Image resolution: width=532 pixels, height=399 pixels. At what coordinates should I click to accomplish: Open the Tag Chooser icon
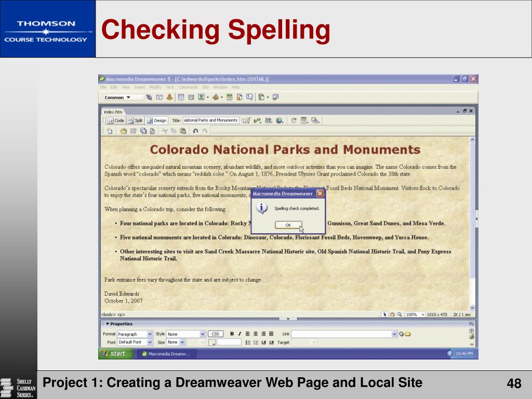(x=275, y=97)
